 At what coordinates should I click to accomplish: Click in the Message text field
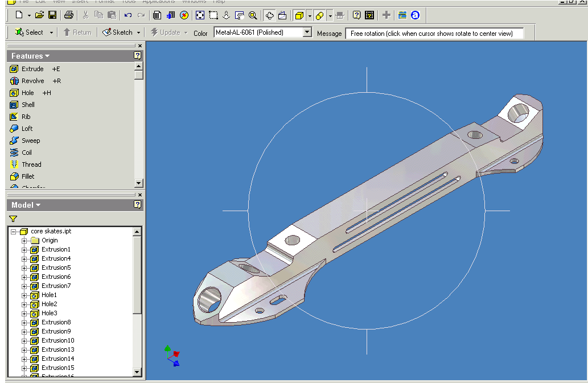434,34
